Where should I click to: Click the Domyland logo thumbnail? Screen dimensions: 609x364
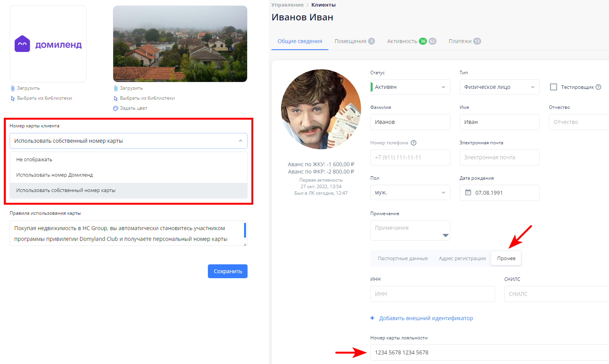coord(48,44)
